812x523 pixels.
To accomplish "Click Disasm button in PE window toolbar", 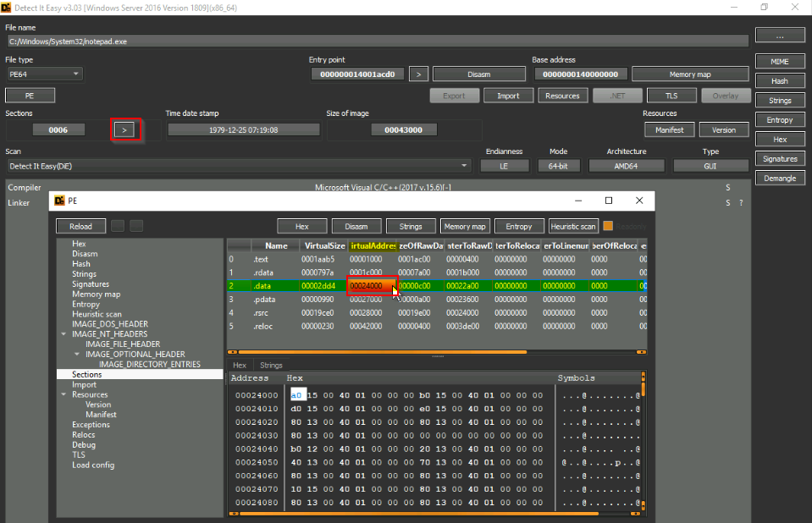I will point(356,226).
